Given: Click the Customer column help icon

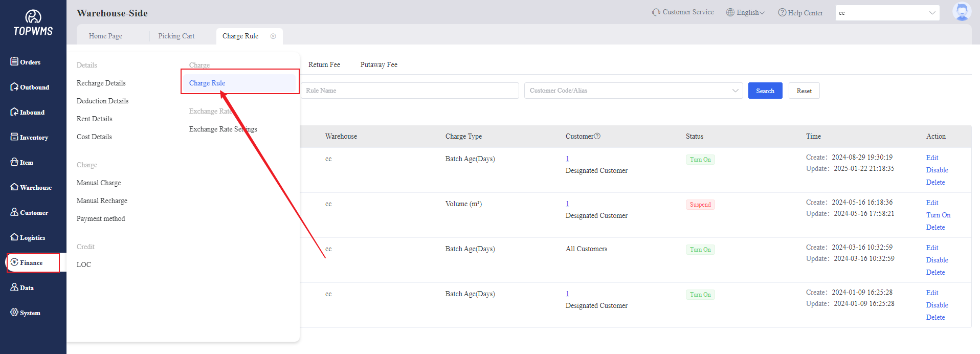Looking at the screenshot, I should click(597, 136).
